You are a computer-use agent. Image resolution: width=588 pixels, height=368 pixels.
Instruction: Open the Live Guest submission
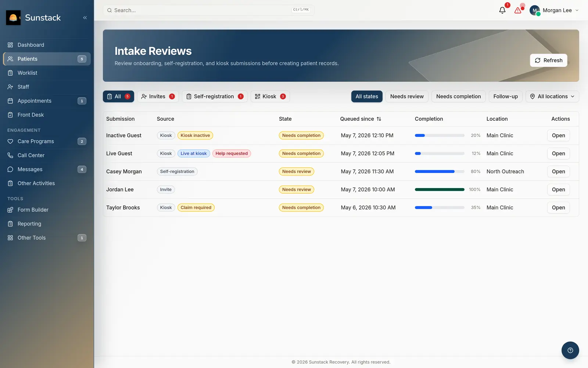point(559,153)
